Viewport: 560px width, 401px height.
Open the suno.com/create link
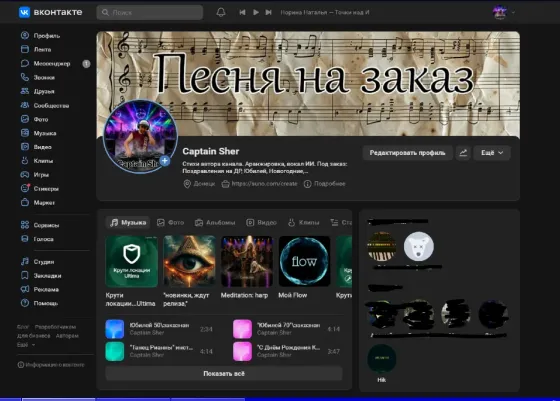tap(260, 184)
